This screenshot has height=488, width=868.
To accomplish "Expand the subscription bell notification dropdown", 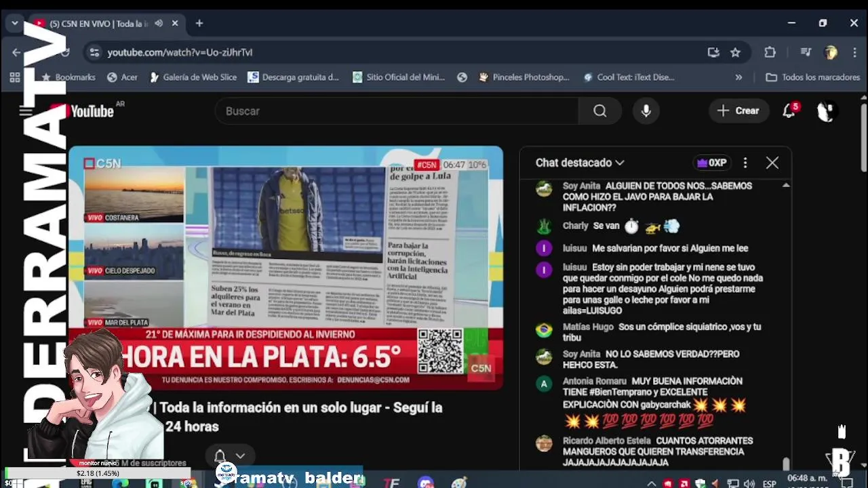I will tap(229, 455).
